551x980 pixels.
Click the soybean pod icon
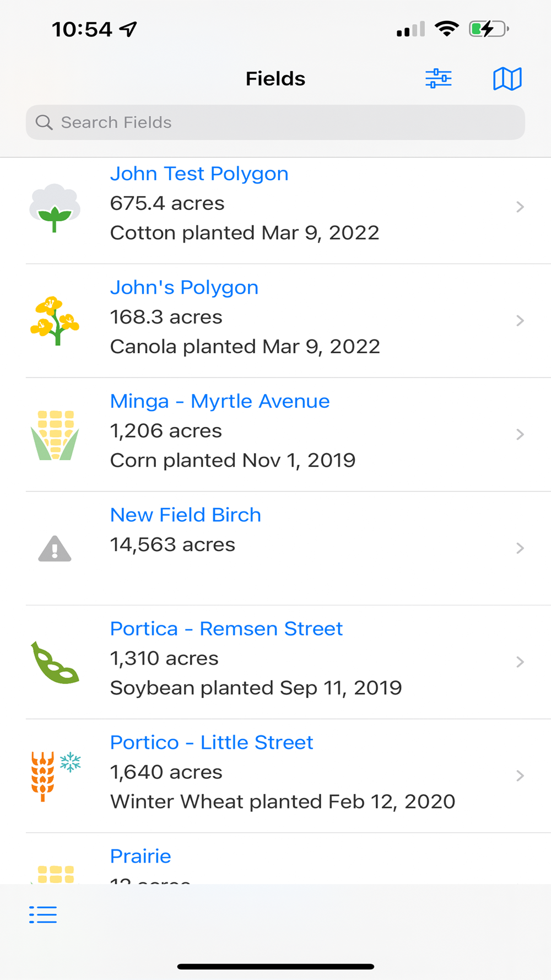pyautogui.click(x=55, y=663)
